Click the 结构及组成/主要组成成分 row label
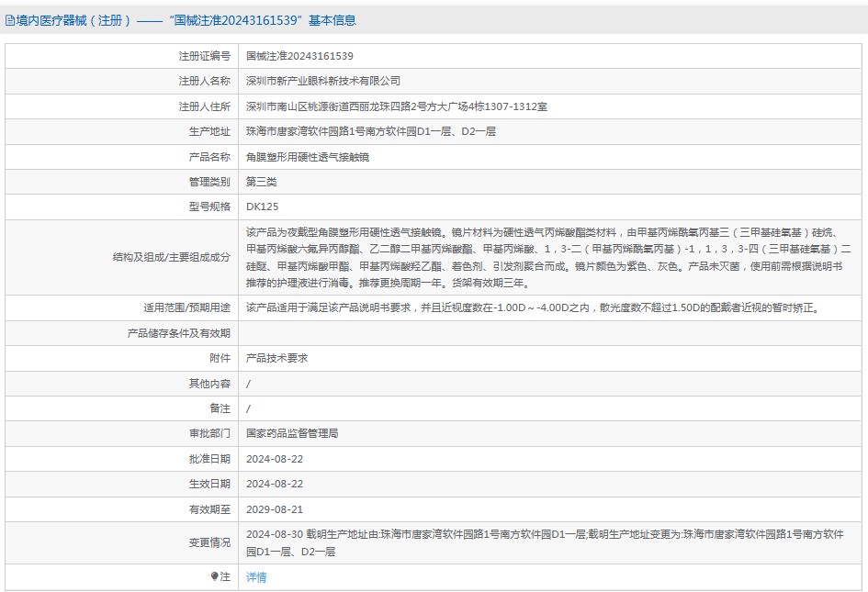The height and width of the screenshot is (592, 868). pyautogui.click(x=172, y=257)
